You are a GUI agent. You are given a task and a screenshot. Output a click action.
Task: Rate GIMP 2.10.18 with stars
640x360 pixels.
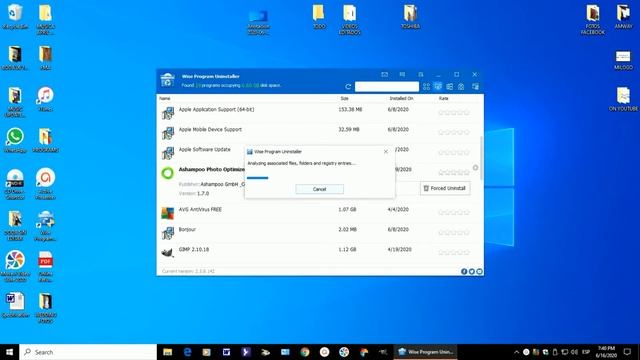[x=453, y=252]
